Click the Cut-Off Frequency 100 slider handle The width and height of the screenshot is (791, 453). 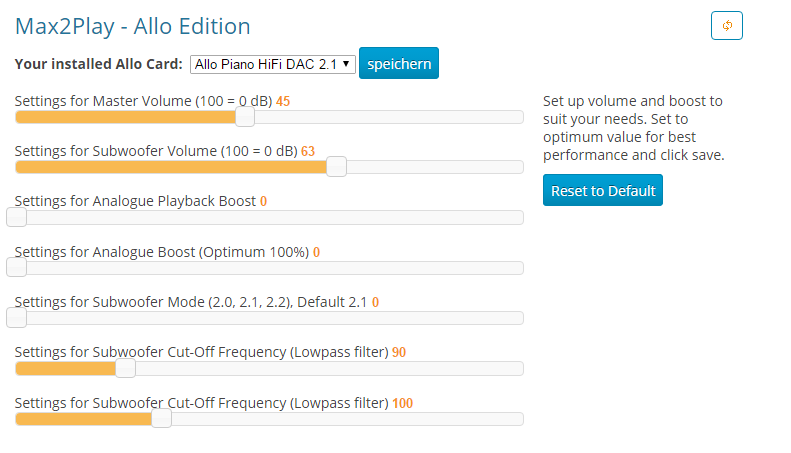click(x=161, y=419)
